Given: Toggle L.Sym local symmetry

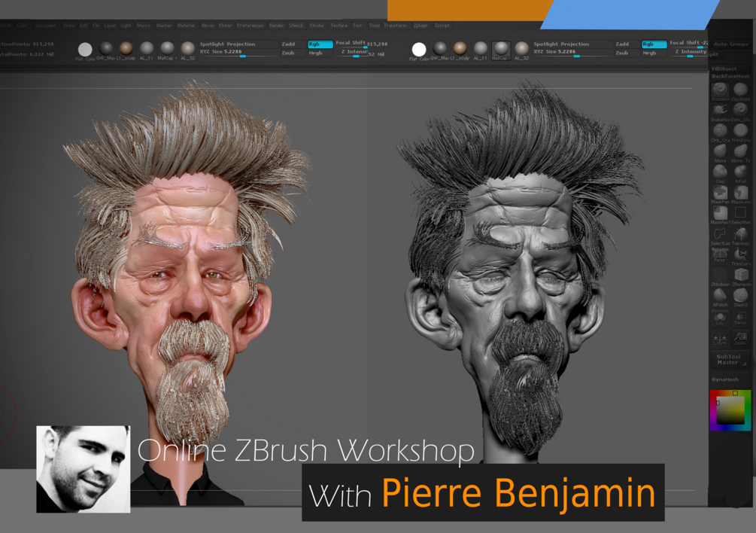Looking at the screenshot, I should tap(720, 338).
